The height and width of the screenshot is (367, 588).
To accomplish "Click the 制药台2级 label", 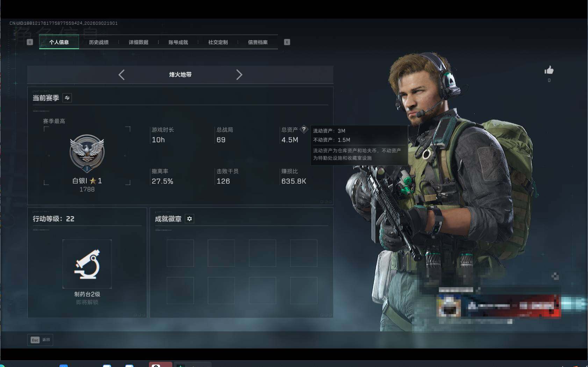I will [x=87, y=294].
